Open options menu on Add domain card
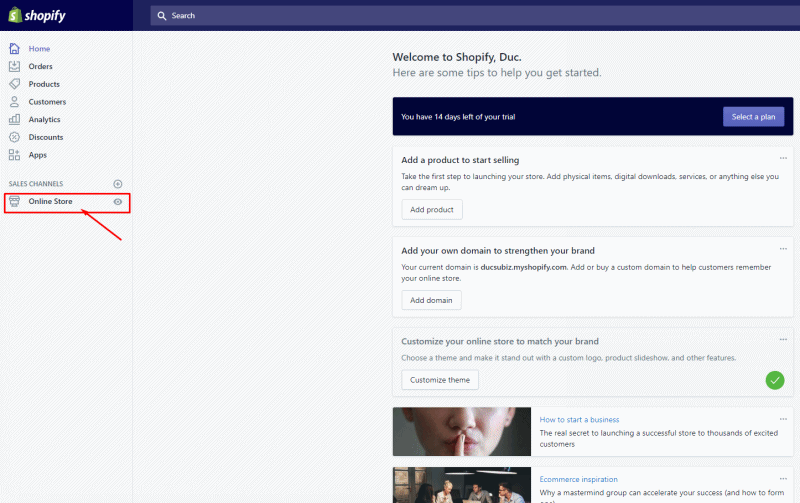 tap(783, 249)
